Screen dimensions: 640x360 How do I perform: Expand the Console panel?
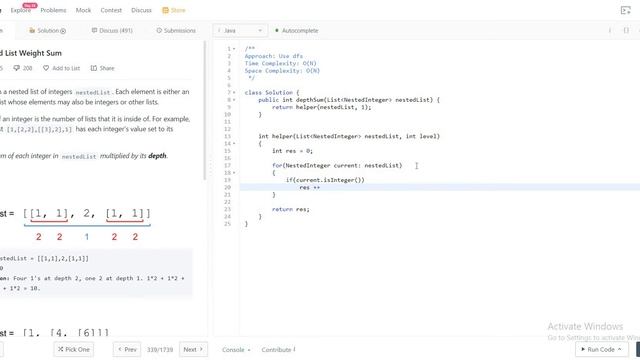click(x=236, y=350)
